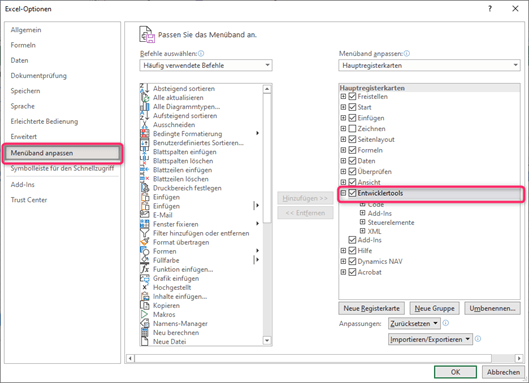
Task: Expand the Formeln tree node
Action: click(x=343, y=150)
